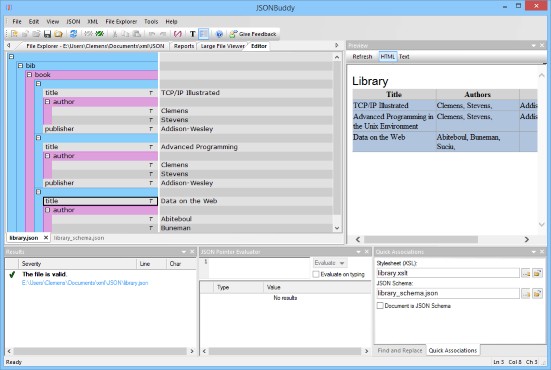Select Text preview mode
This screenshot has width=551, height=370.
[404, 57]
